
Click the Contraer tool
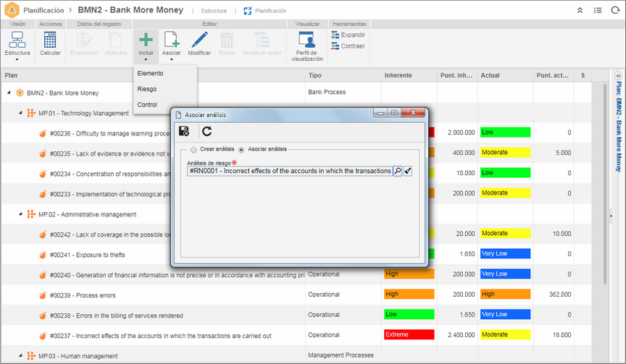(348, 46)
